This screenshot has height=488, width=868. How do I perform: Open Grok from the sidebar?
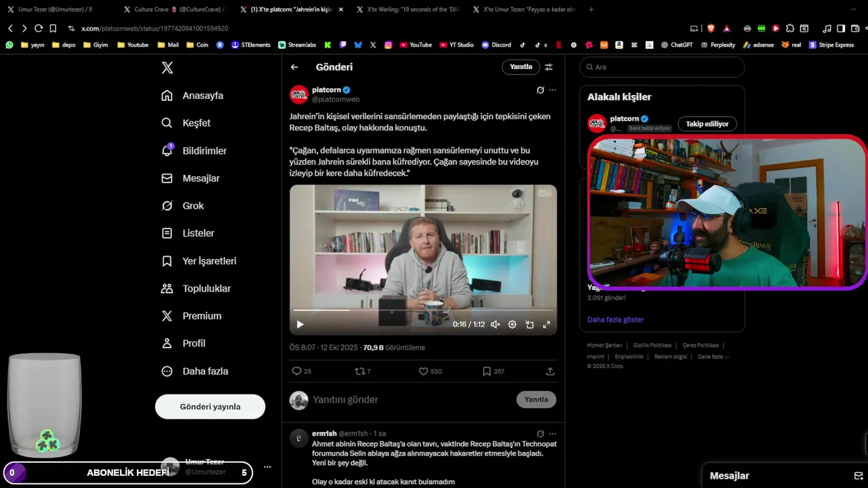coord(182,205)
